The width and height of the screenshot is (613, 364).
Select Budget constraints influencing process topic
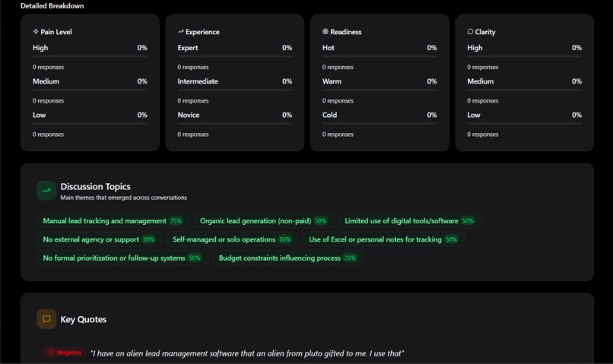287,258
